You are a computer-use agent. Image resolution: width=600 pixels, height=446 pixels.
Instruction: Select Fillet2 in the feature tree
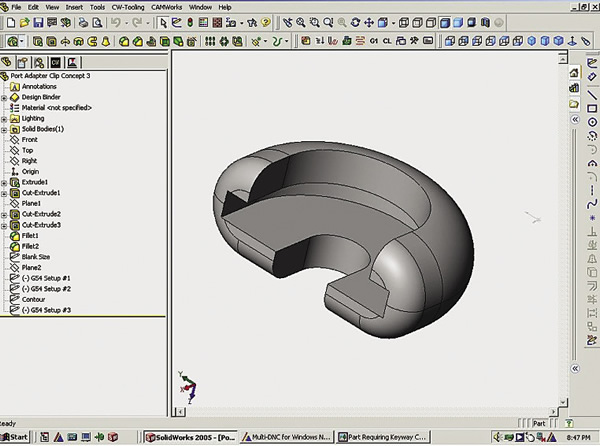pos(30,246)
